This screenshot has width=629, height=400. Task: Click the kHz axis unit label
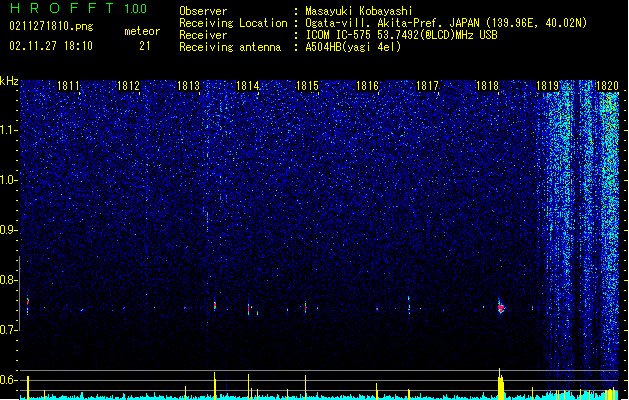pyautogui.click(x=9, y=81)
